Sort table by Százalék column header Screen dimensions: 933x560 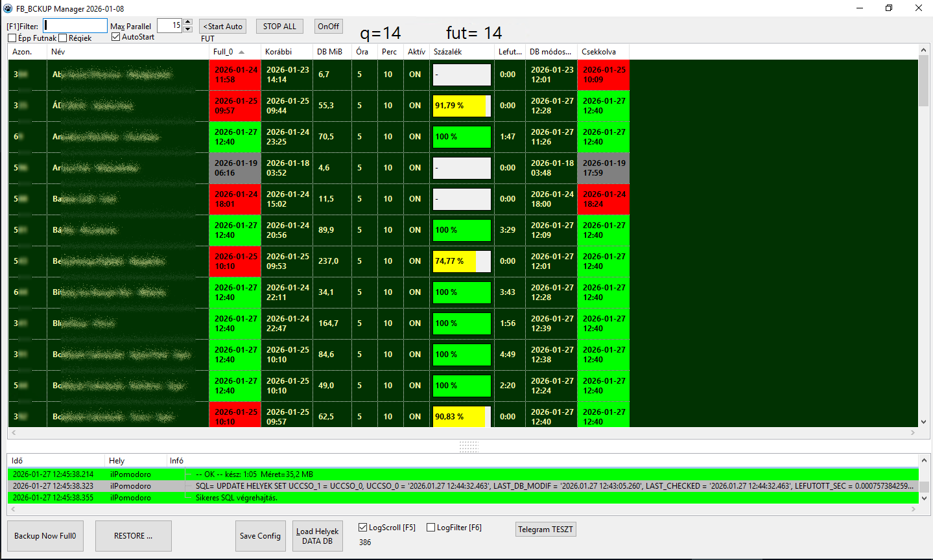447,52
